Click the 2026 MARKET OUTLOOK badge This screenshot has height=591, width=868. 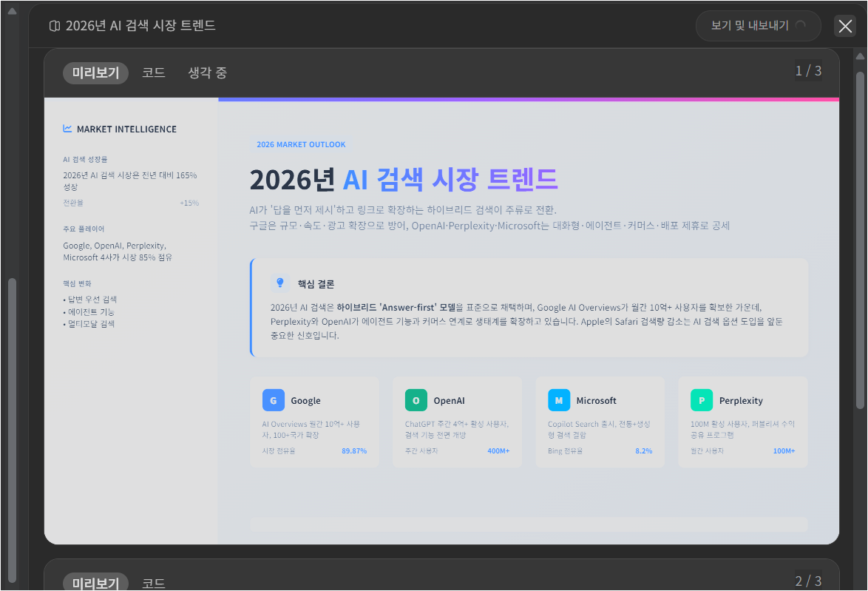click(301, 144)
